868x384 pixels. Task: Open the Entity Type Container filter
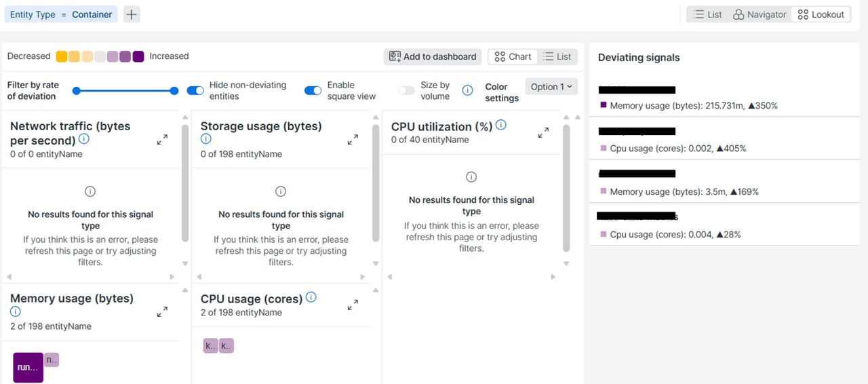pyautogui.click(x=61, y=14)
